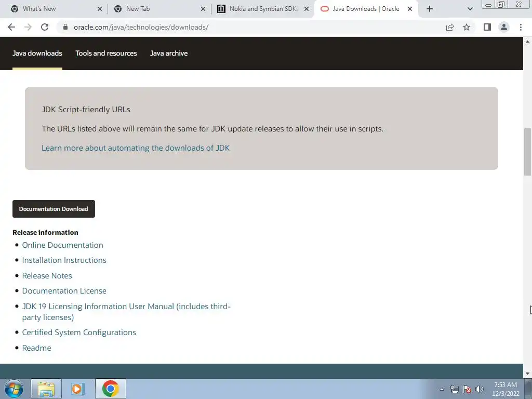
Task: Close the Java Downloads tab
Action: pos(410,9)
